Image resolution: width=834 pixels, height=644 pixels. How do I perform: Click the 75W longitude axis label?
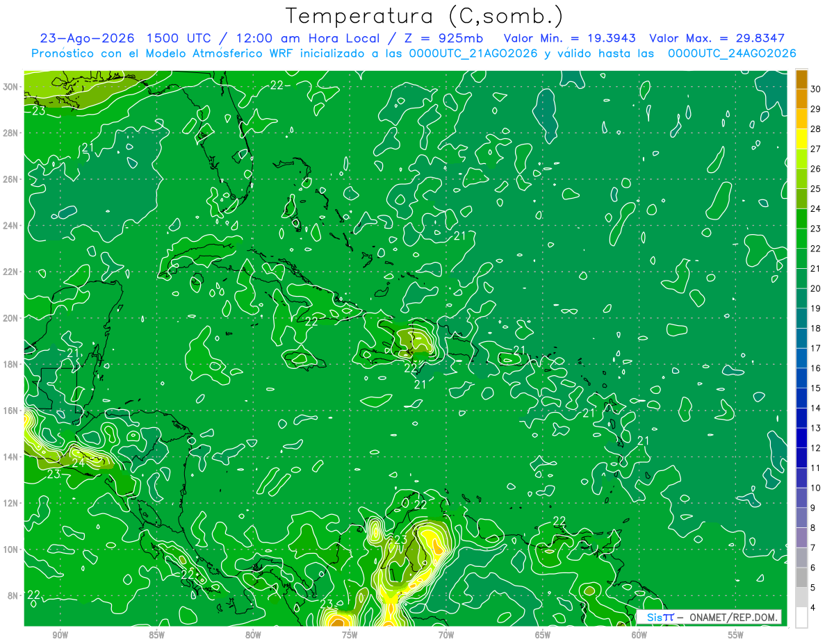[350, 635]
